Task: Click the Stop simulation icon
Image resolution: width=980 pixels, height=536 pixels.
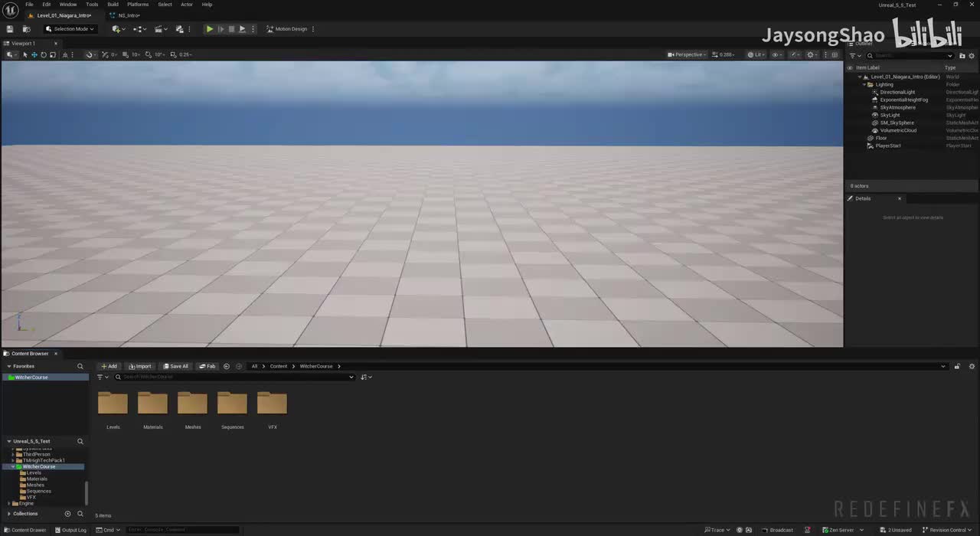Action: tap(232, 29)
